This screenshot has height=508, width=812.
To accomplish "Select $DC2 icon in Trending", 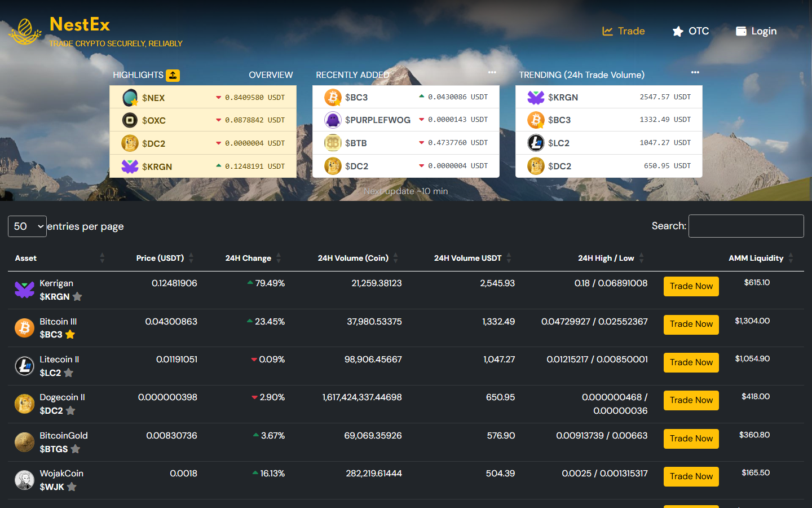I will tap(536, 166).
